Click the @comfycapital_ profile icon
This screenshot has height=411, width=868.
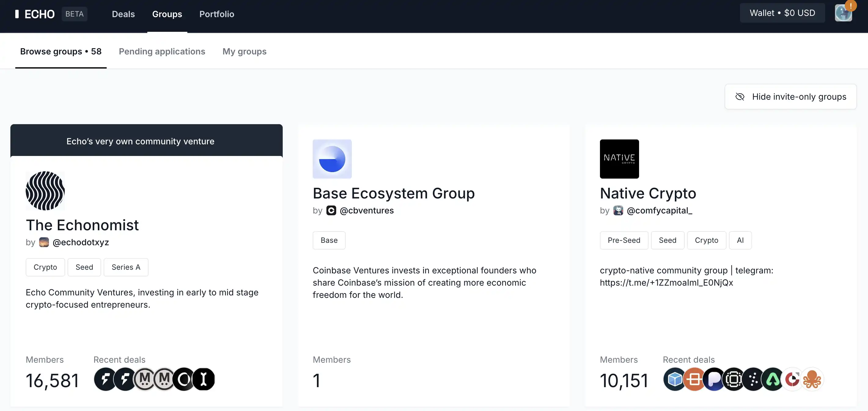point(618,210)
